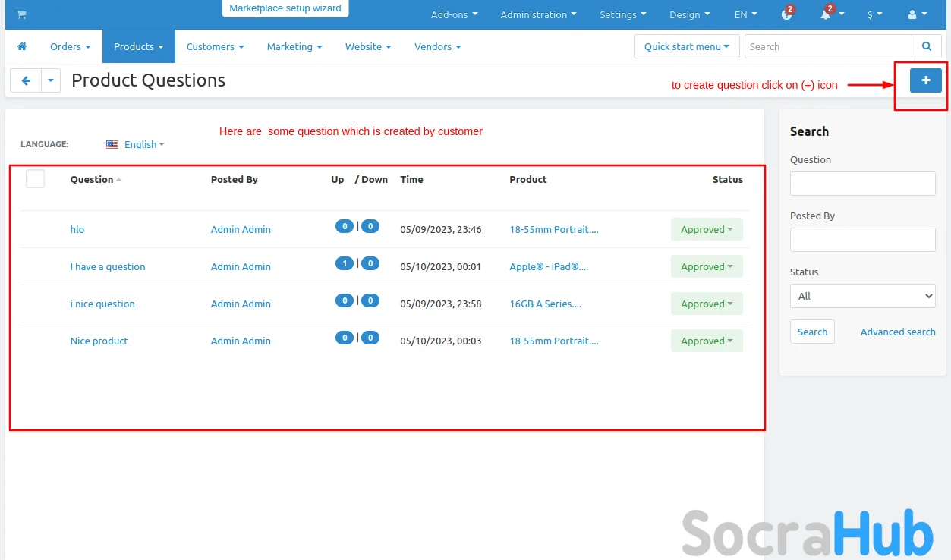The width and height of the screenshot is (951, 560).
Task: Open the Status dropdown set to All
Action: click(x=862, y=296)
